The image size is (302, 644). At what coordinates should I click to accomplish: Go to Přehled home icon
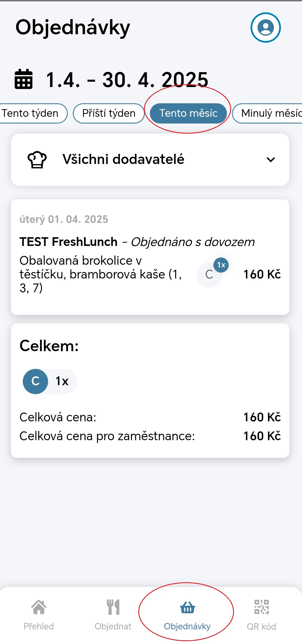[x=39, y=607]
